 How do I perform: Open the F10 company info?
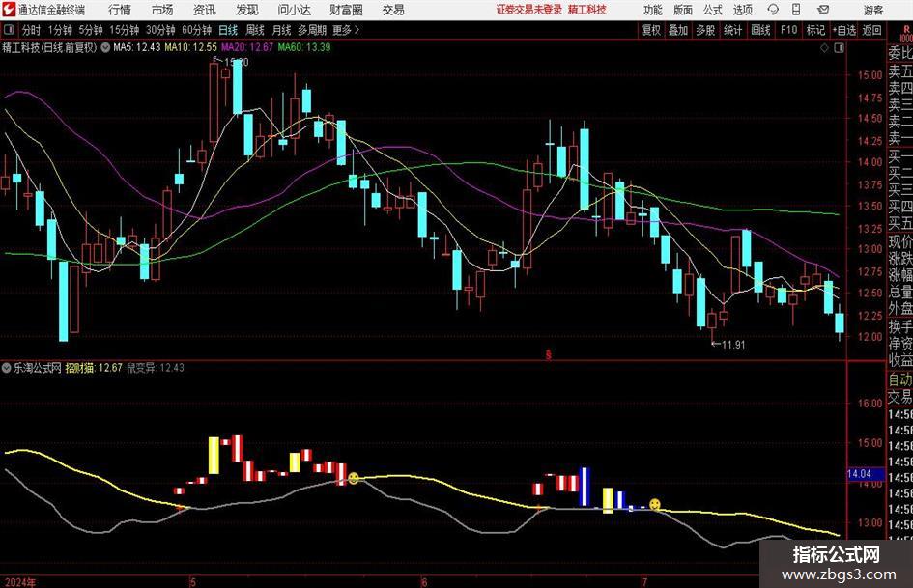(788, 30)
